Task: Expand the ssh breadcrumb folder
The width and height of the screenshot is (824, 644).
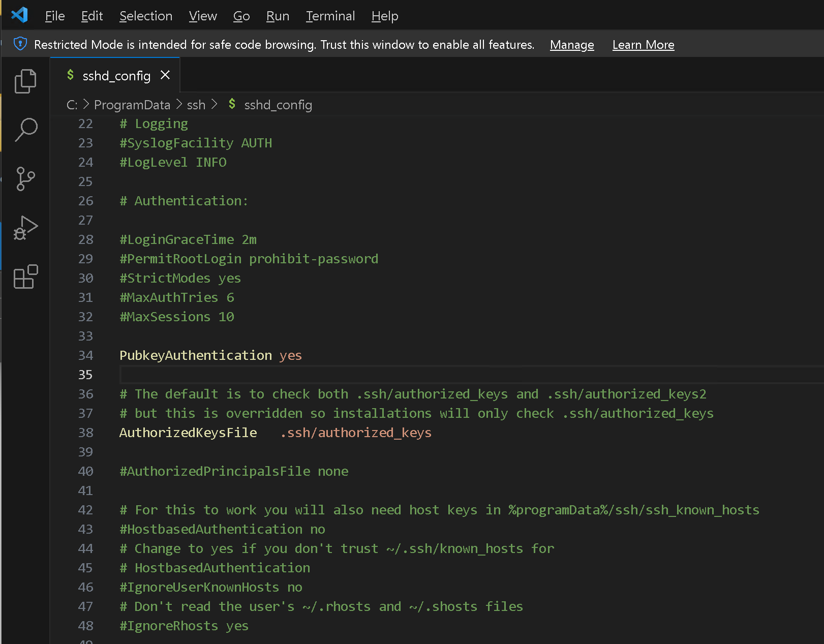Action: 196,105
